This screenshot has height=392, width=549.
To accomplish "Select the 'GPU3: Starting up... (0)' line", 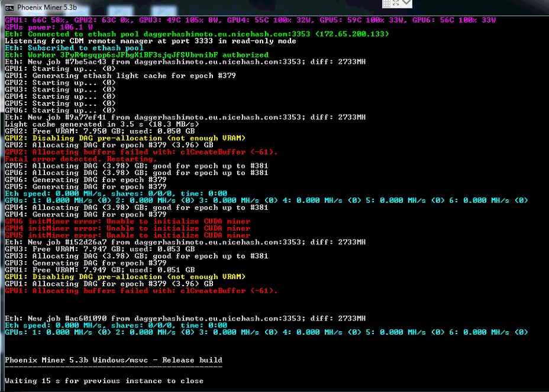I will [60, 90].
